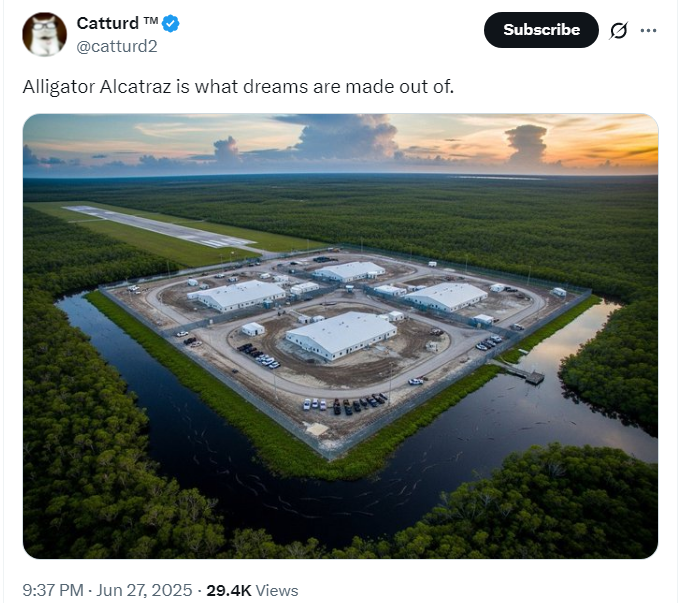Click the Grok slashed-circle icon
Viewport: 680px width, 603px height.
[x=618, y=30]
